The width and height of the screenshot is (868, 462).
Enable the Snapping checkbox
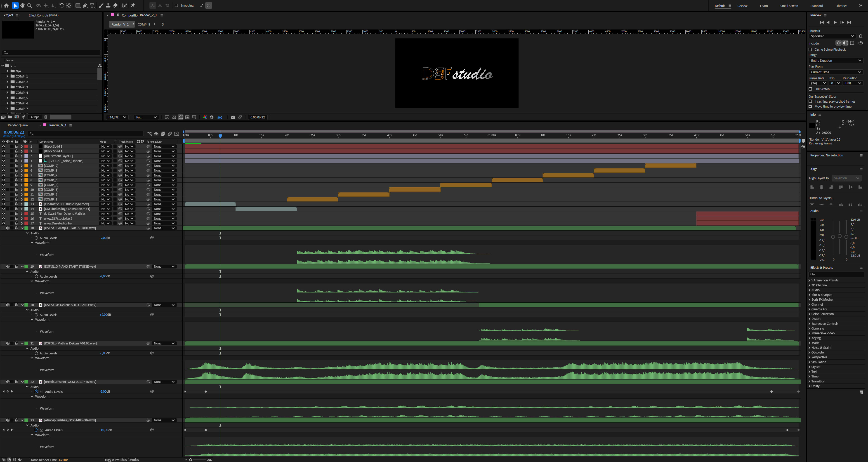tap(176, 5)
